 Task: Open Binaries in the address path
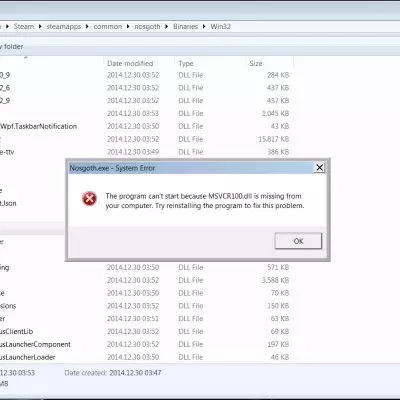(x=185, y=27)
